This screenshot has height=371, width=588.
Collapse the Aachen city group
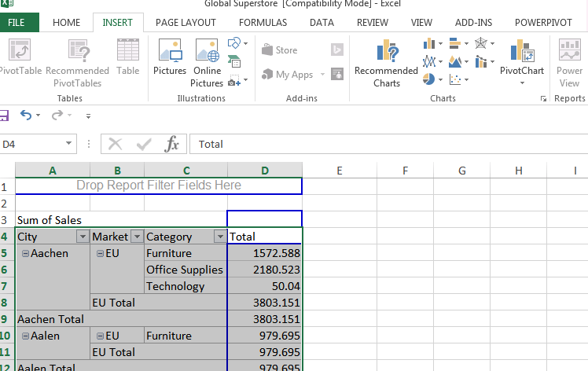pyautogui.click(x=25, y=253)
